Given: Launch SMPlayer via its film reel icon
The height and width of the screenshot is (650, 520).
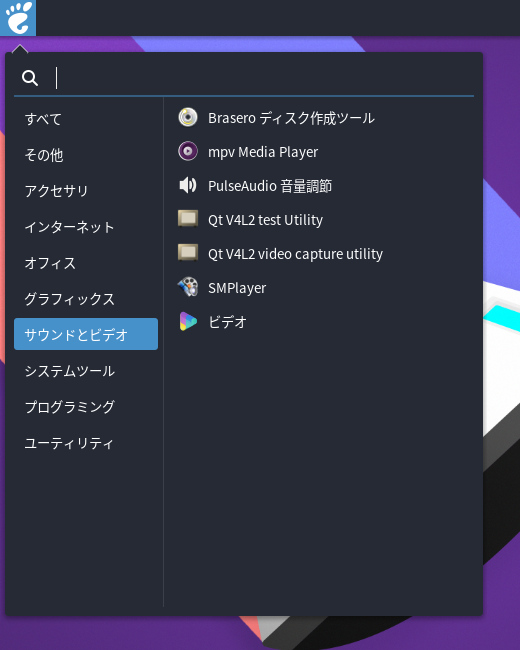Looking at the screenshot, I should pos(188,287).
